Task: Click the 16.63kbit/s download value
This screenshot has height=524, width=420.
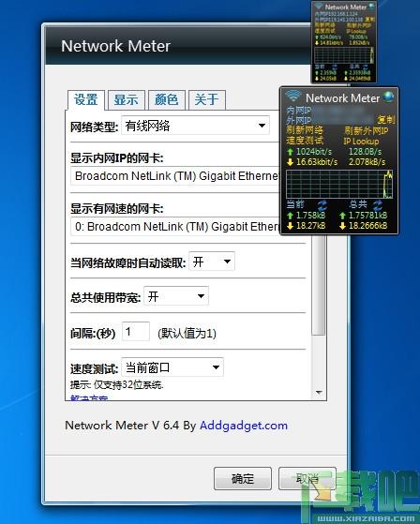Action: (317, 162)
